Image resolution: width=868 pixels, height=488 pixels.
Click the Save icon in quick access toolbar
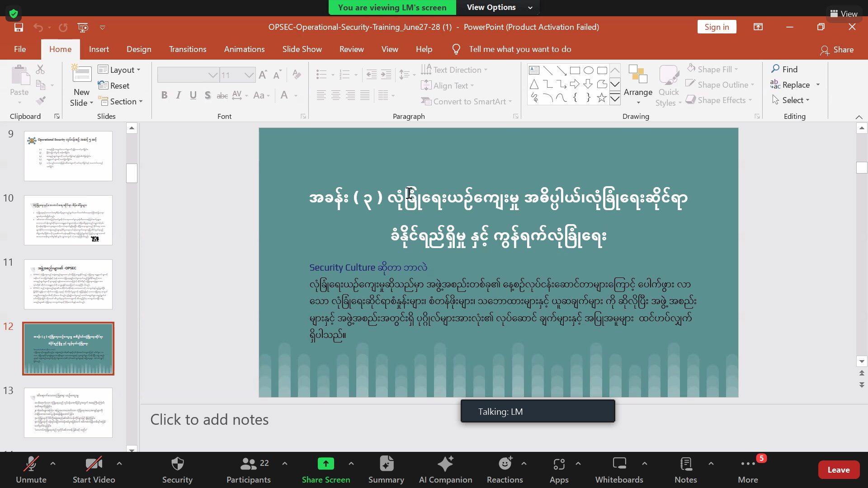coord(19,27)
